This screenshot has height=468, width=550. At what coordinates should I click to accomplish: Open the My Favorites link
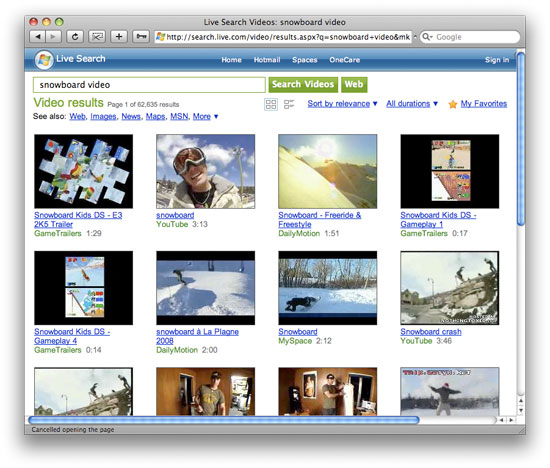click(484, 104)
